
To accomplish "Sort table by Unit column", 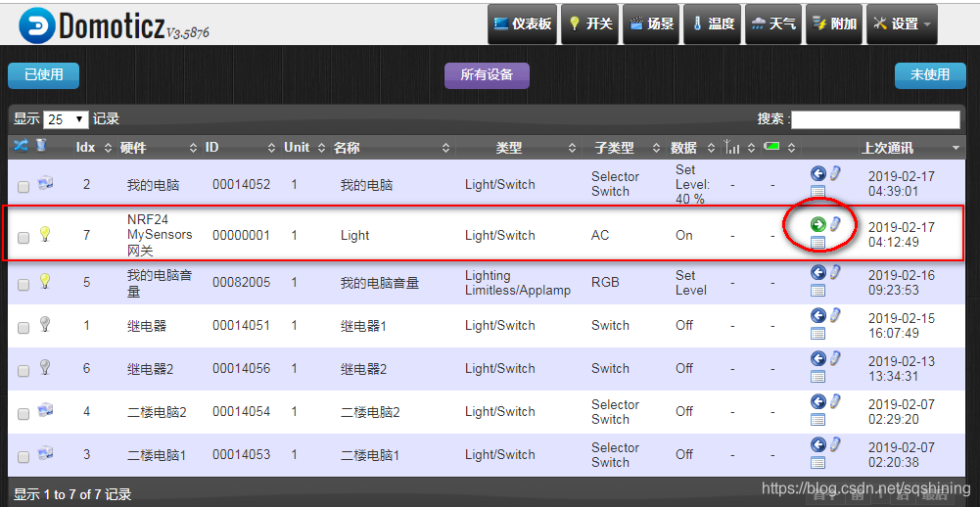I will coord(304,148).
